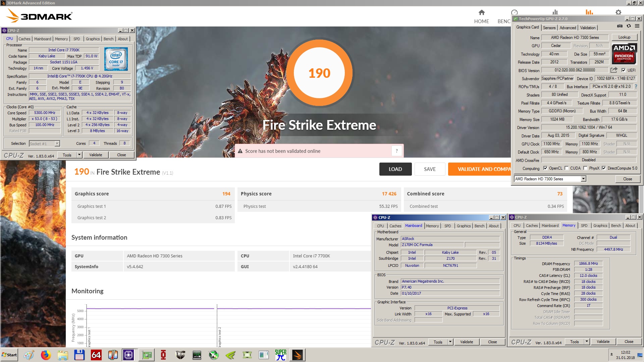Viewport: 644px width, 362px height.
Task: Switch to 3DMark taskbar icon
Action: coord(298,355)
